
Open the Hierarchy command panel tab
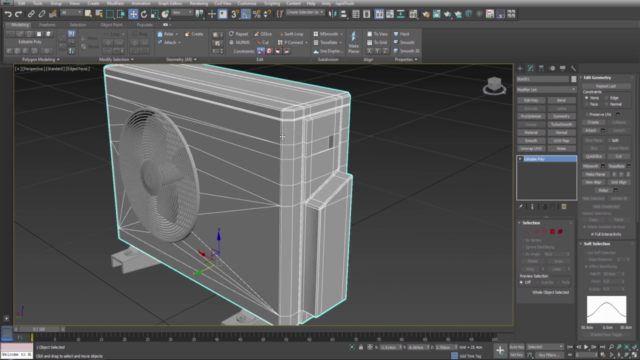click(541, 68)
